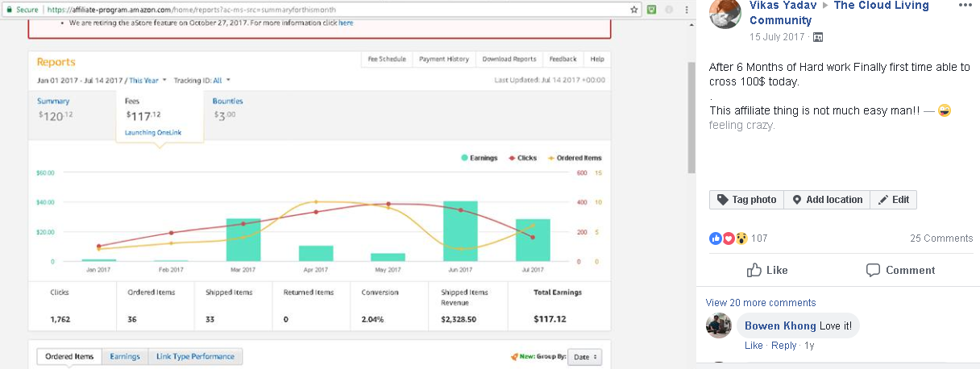980x369 pixels.
Task: Click the Conversion 2.04% value
Action: pos(372,319)
